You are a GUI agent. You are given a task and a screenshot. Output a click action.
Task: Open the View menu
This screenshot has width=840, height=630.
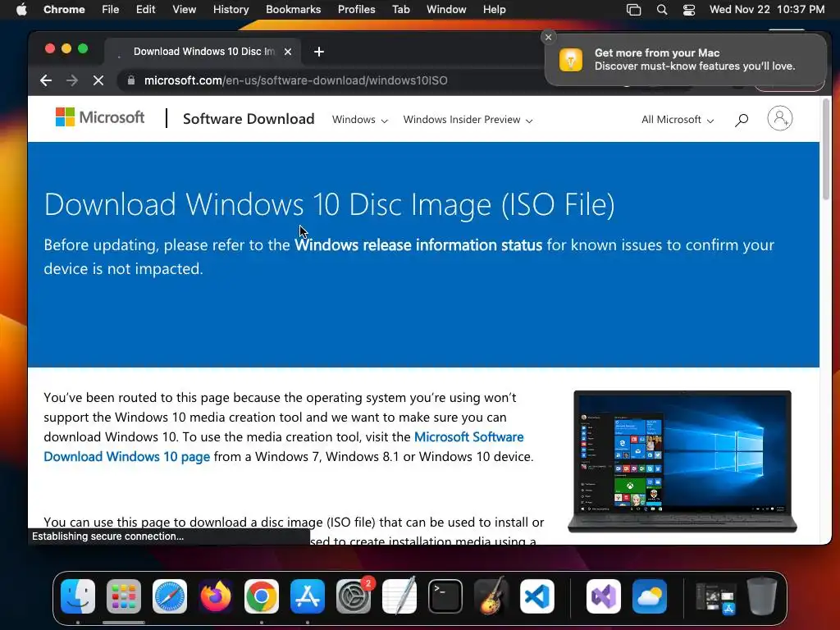coord(185,9)
